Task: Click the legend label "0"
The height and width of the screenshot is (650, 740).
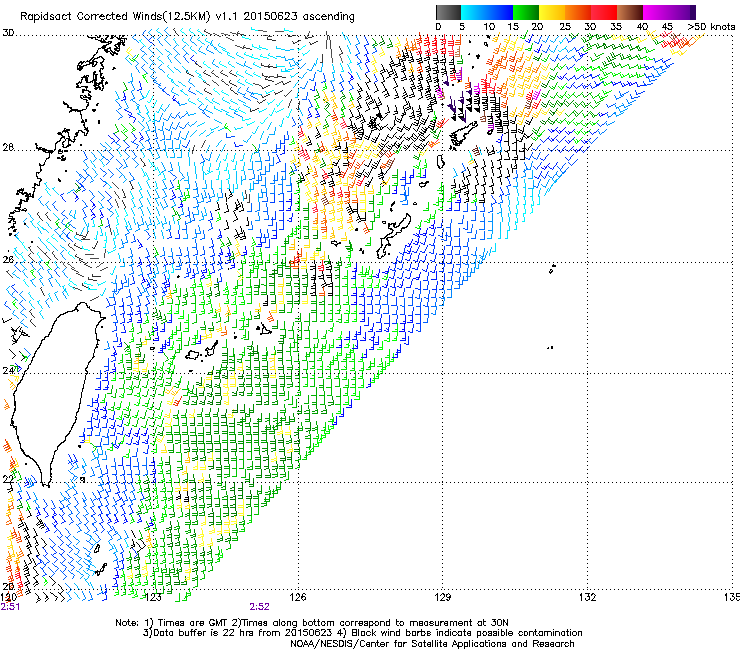Action: [x=438, y=26]
